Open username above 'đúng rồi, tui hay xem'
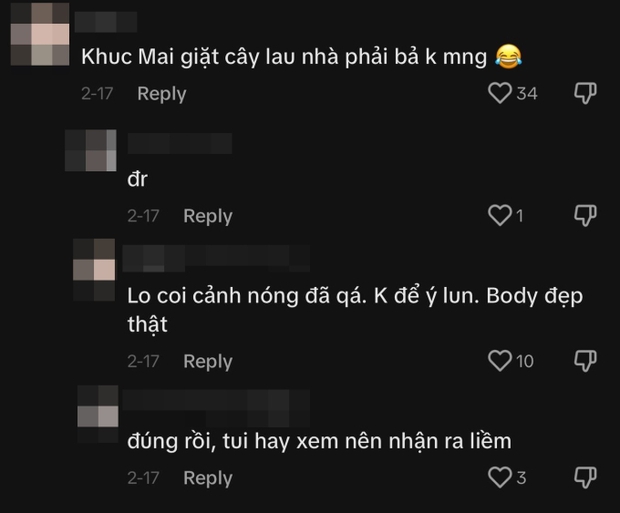Image resolution: width=620 pixels, height=513 pixels. pyautogui.click(x=216, y=408)
